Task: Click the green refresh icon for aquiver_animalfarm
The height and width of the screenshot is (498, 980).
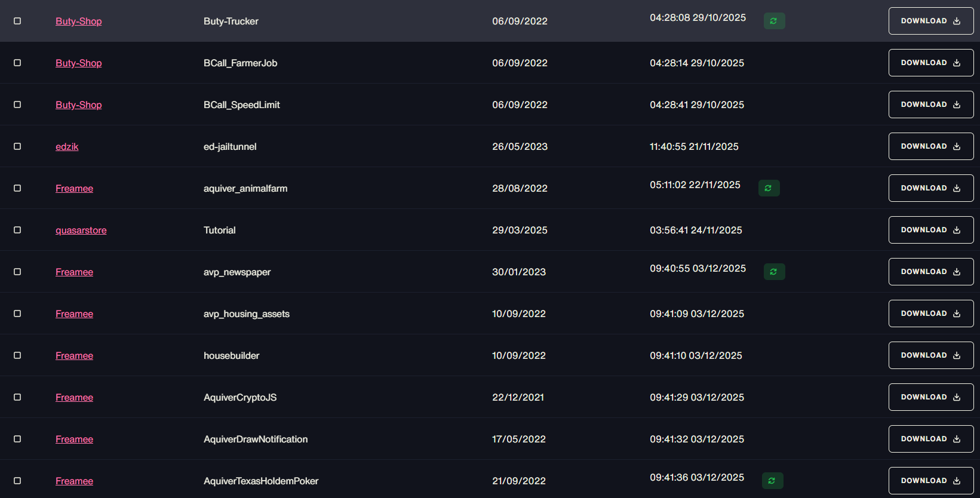Action: coord(769,188)
